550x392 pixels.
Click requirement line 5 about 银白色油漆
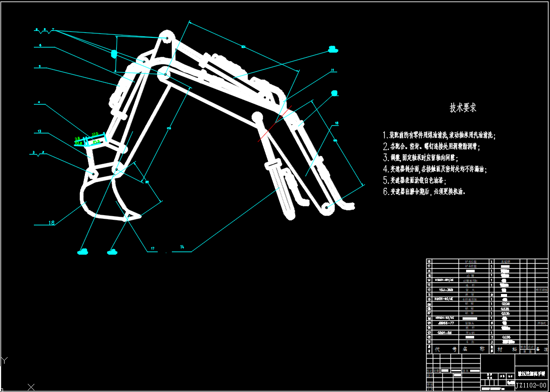414,180
